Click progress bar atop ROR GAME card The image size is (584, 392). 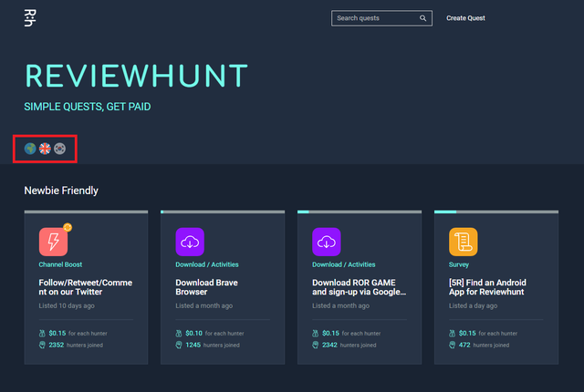(360, 212)
